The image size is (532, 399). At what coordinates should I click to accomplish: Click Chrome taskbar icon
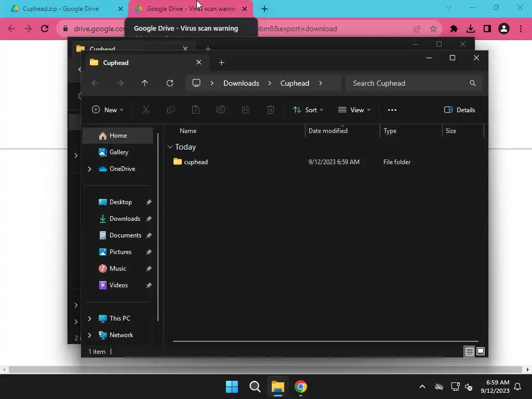pos(301,387)
